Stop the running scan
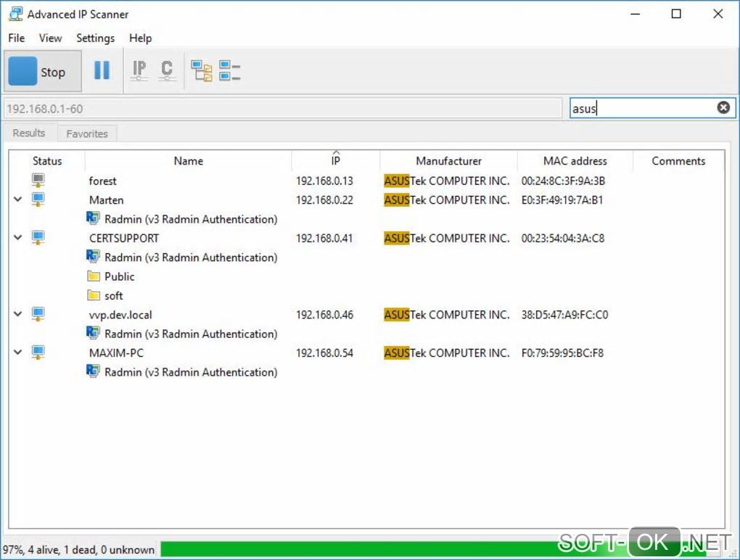Screen dimensions: 740x560 coord(43,72)
